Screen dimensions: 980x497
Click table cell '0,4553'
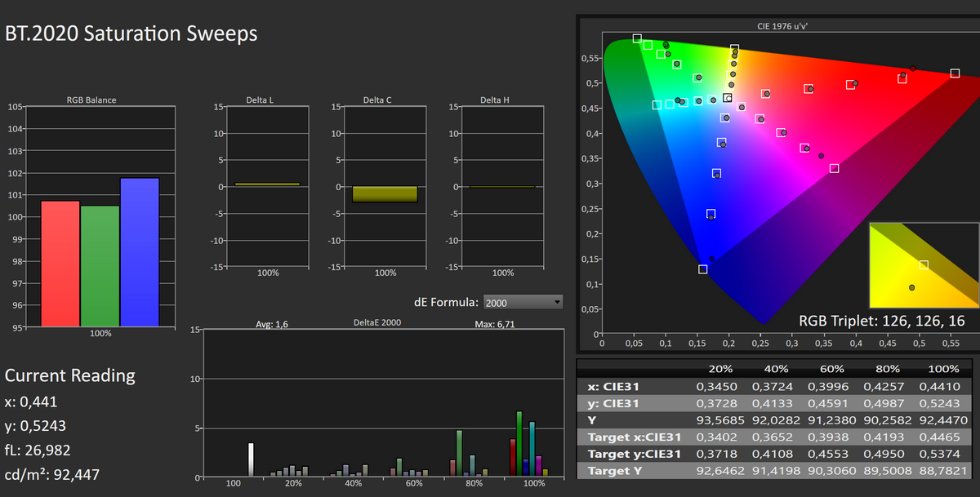pos(827,454)
